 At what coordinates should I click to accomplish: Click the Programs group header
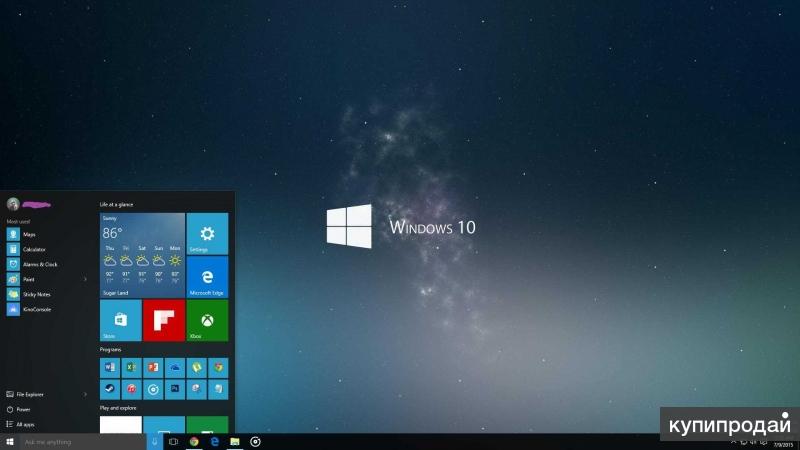(110, 349)
